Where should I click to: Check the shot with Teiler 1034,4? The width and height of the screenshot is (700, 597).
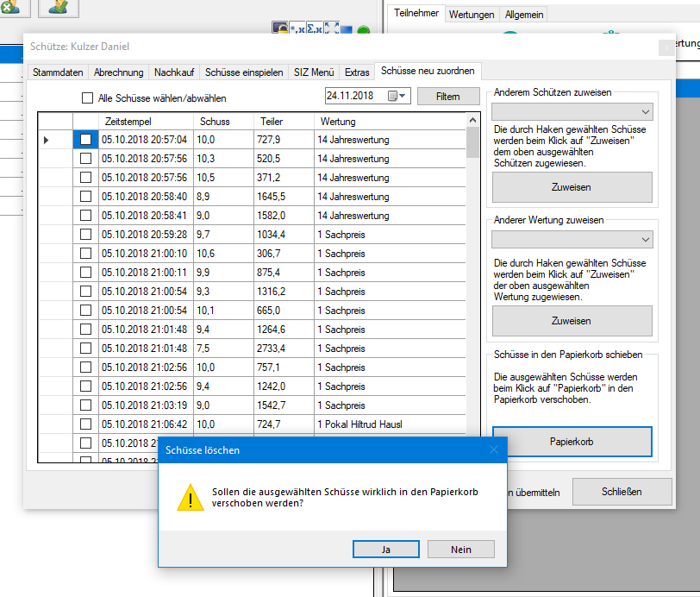pyautogui.click(x=85, y=235)
